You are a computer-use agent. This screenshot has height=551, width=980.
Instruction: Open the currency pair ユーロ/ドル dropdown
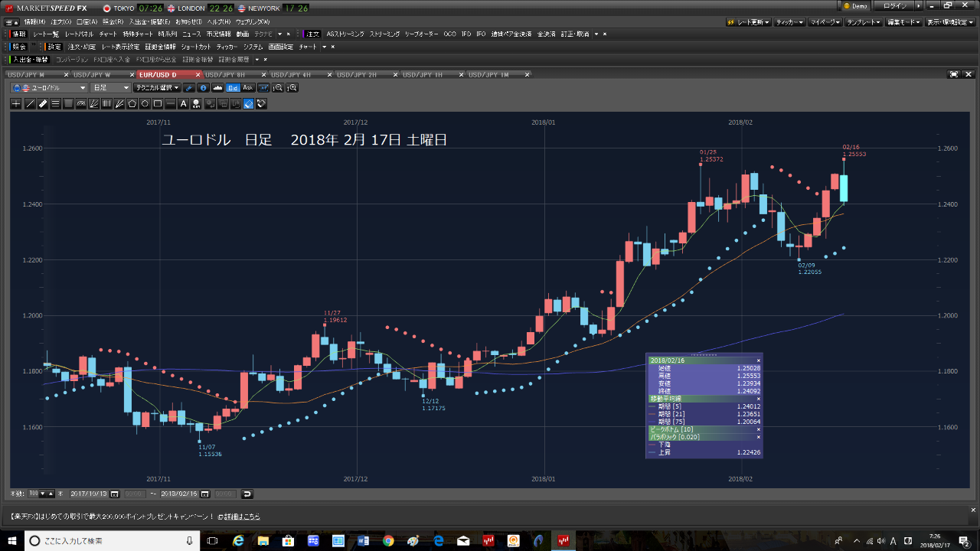click(x=48, y=88)
